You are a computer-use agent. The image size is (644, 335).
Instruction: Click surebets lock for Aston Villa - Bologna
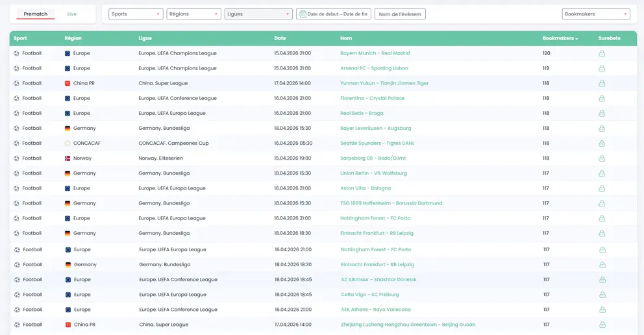[601, 188]
